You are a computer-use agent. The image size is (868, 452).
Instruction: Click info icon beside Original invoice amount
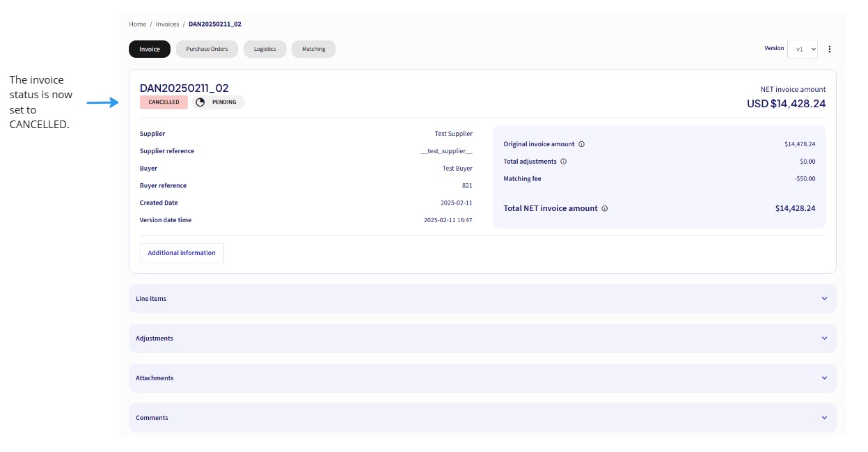click(x=581, y=144)
